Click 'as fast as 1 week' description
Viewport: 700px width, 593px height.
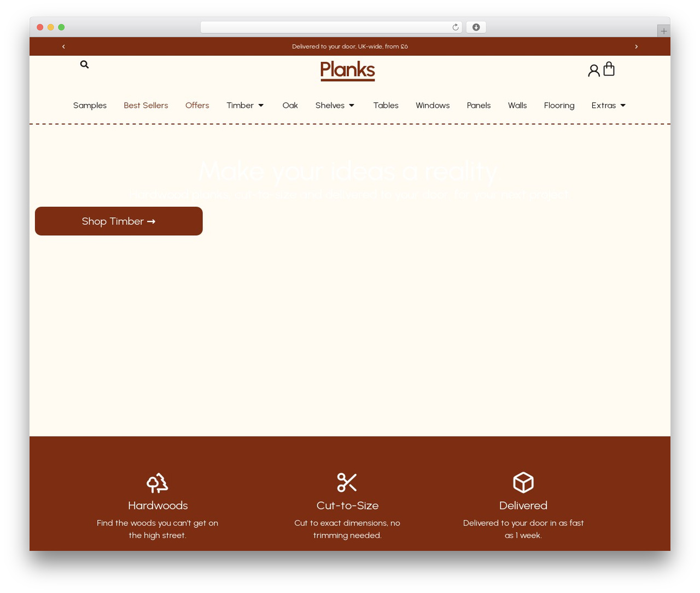coord(523,529)
